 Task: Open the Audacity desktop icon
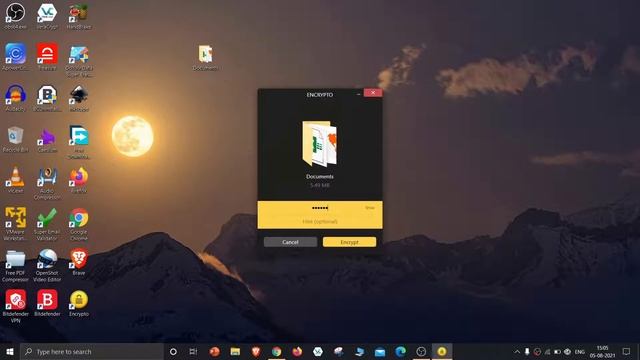pos(16,98)
